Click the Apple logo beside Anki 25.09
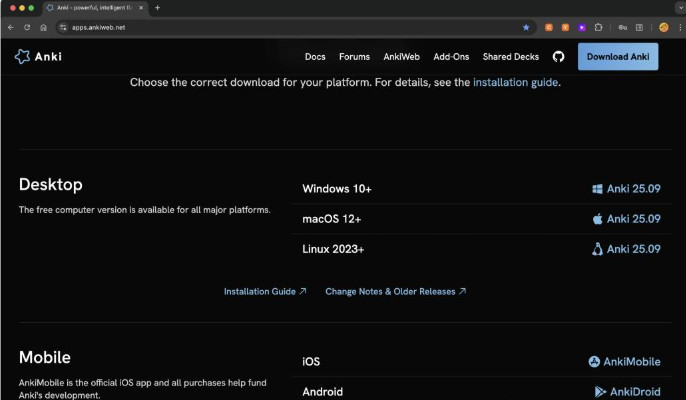The width and height of the screenshot is (686, 400). [597, 218]
